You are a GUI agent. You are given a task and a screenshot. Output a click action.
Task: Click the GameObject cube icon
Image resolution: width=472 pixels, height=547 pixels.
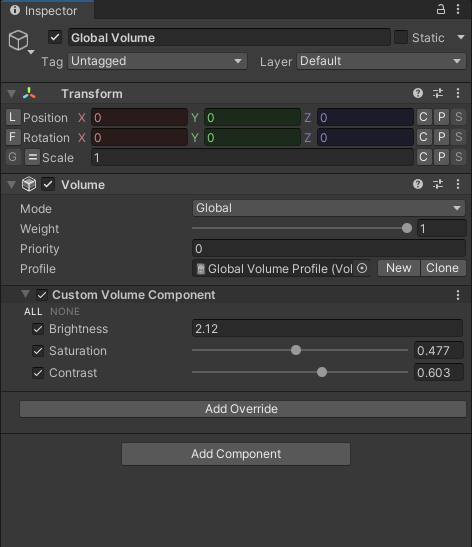point(18,40)
